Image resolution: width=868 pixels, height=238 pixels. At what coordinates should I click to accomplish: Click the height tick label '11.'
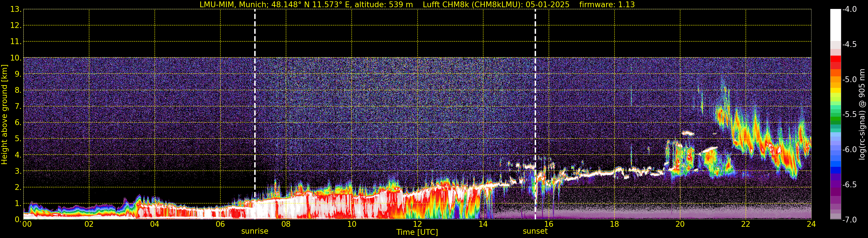tap(16, 42)
